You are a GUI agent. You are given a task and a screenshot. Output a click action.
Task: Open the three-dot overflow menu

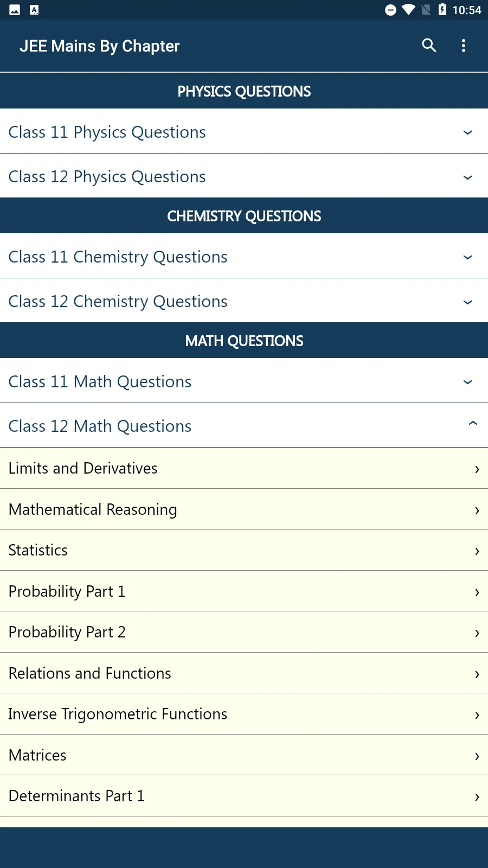point(463,46)
